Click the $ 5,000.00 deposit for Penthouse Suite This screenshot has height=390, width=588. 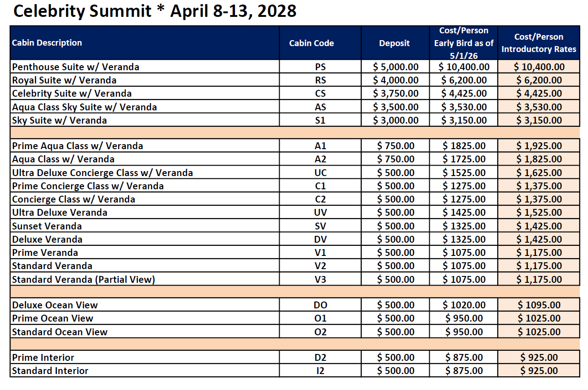pyautogui.click(x=395, y=67)
